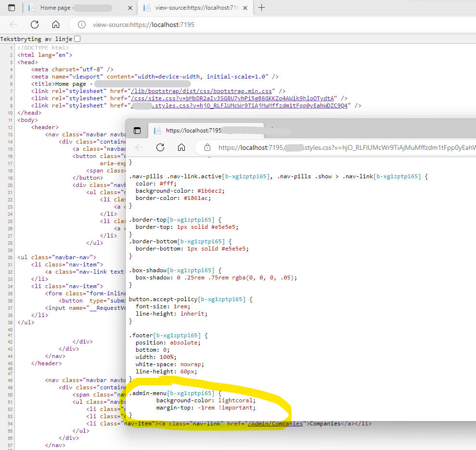Click '<meta charset="utf-8" />' source line
Viewport: 476px width, 450px height.
[72, 69]
